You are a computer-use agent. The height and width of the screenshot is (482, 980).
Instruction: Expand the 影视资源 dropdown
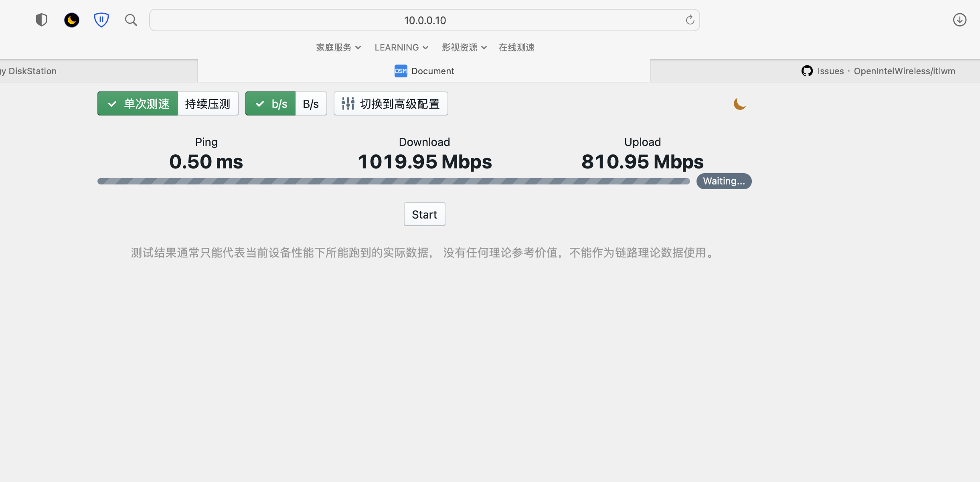464,47
